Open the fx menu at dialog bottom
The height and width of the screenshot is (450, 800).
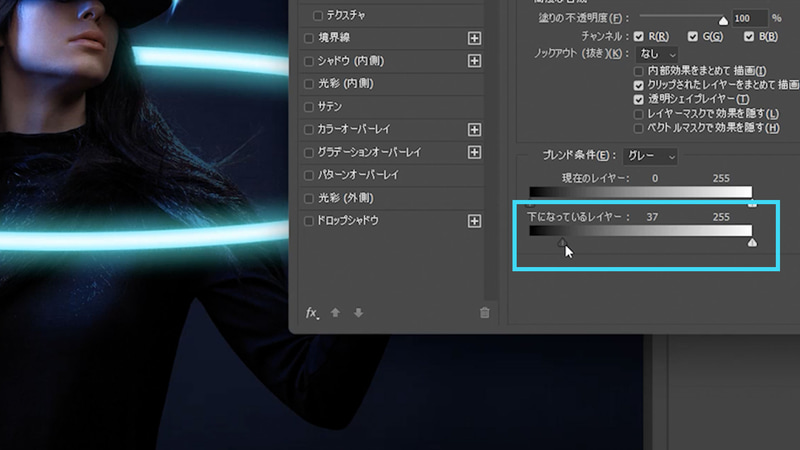pos(312,313)
